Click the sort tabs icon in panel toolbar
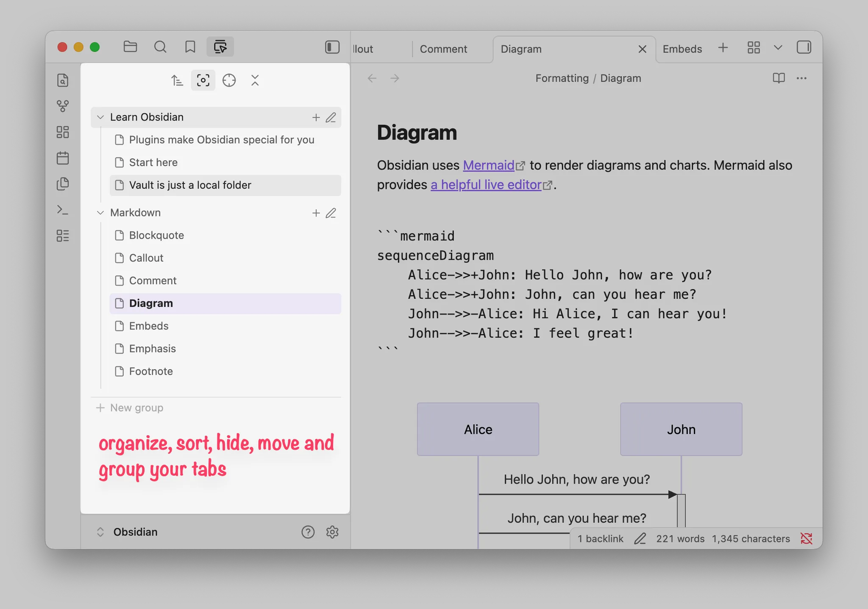The image size is (868, 609). click(177, 80)
